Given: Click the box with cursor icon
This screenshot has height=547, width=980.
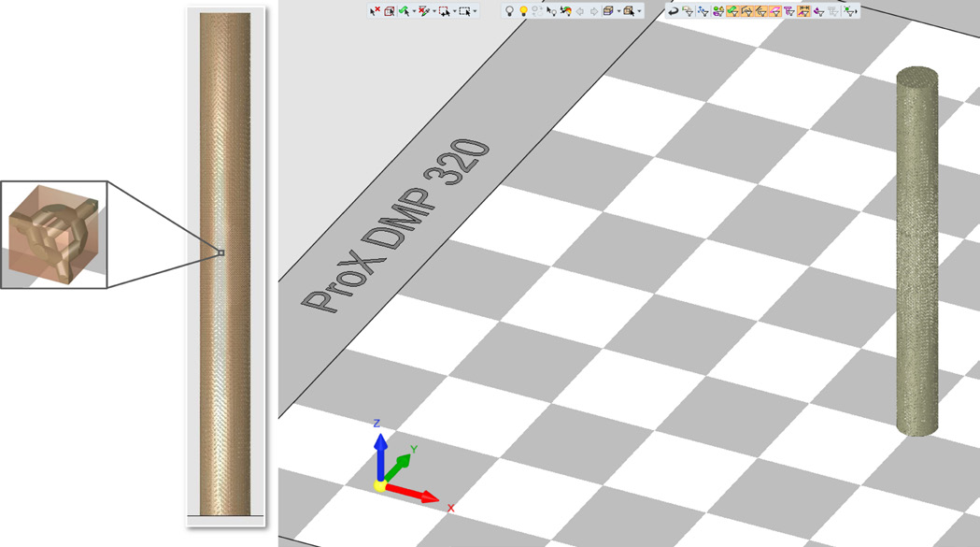Looking at the screenshot, I should [x=629, y=11].
